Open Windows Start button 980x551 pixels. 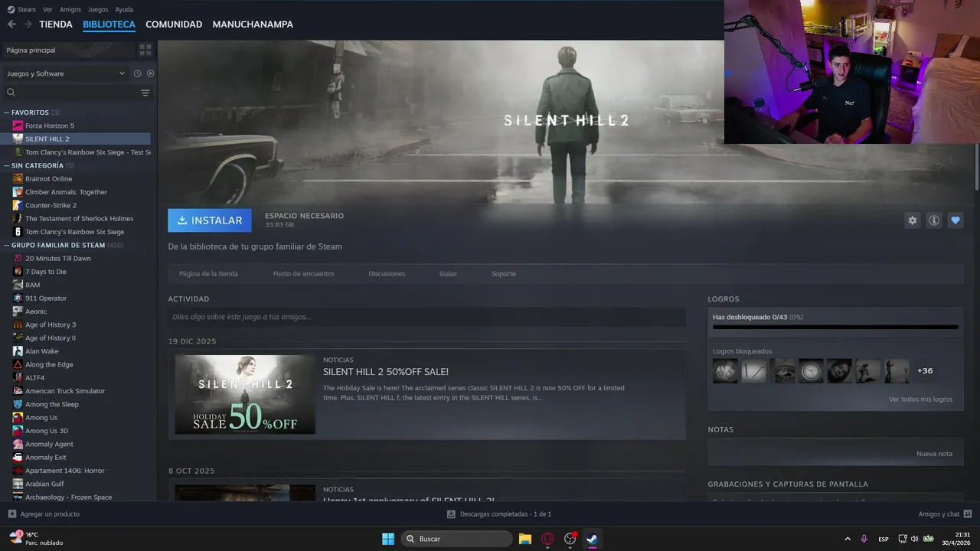(x=388, y=539)
